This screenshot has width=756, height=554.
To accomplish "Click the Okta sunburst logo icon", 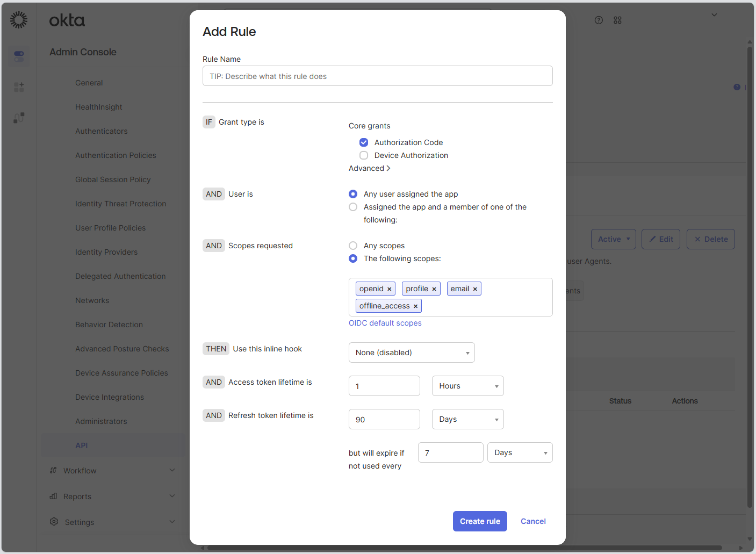I will 19,20.
